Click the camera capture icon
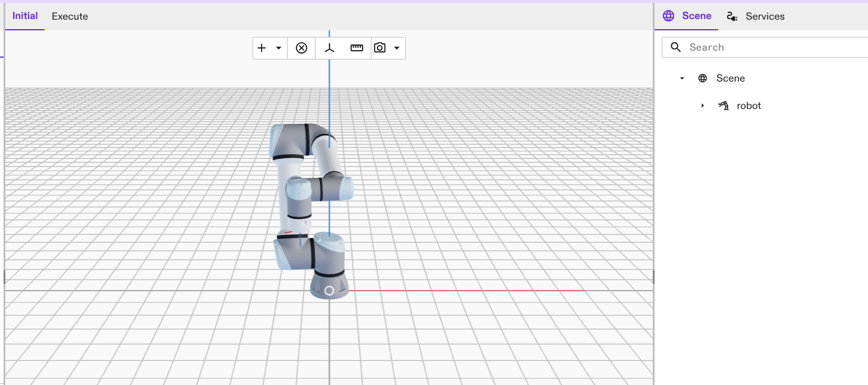Viewport: 868px width, 385px height. (380, 48)
